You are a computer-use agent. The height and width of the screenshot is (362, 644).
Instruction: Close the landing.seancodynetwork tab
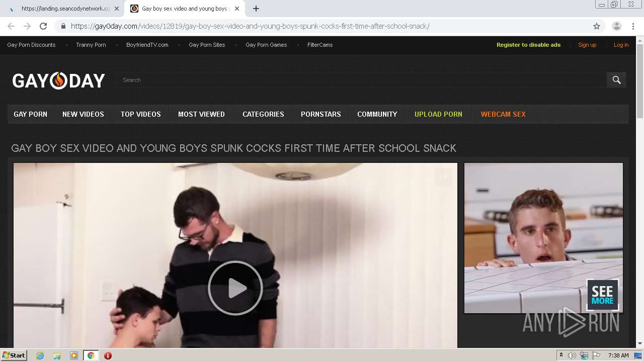click(x=117, y=9)
